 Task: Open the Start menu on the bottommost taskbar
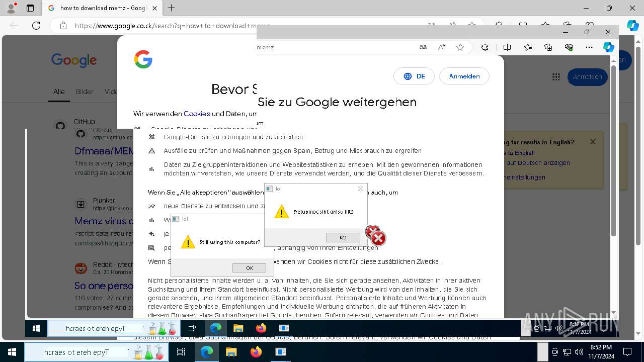coord(12,352)
